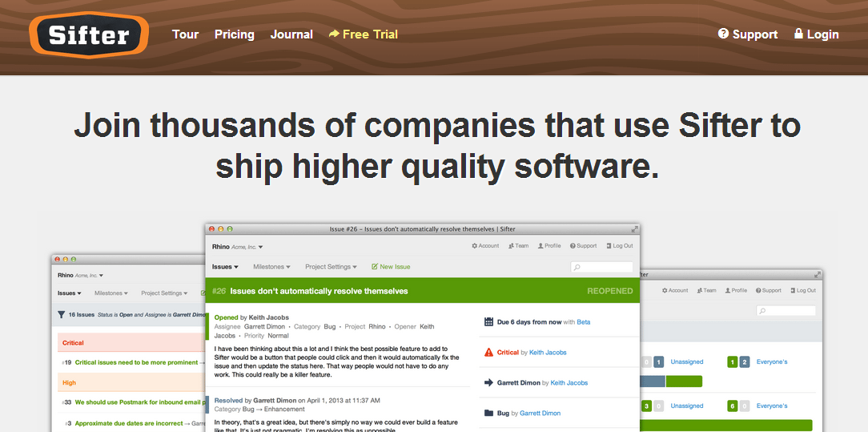Open the Beta milestone link
This screenshot has width=868, height=432.
click(584, 322)
